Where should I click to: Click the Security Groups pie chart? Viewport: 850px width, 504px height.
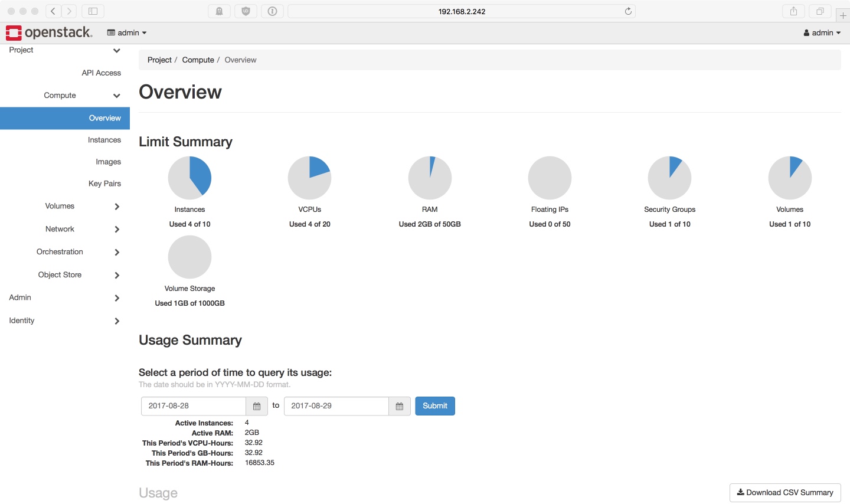pos(669,178)
